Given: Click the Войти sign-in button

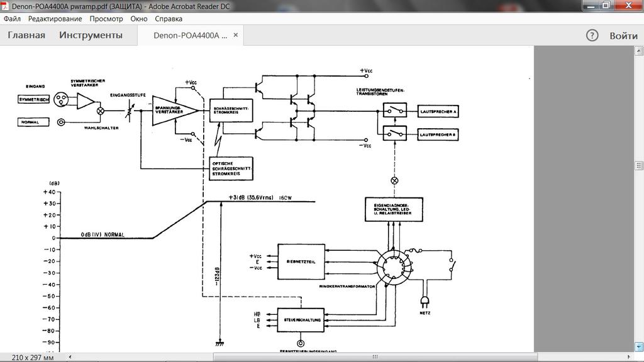Looking at the screenshot, I should [x=623, y=36].
